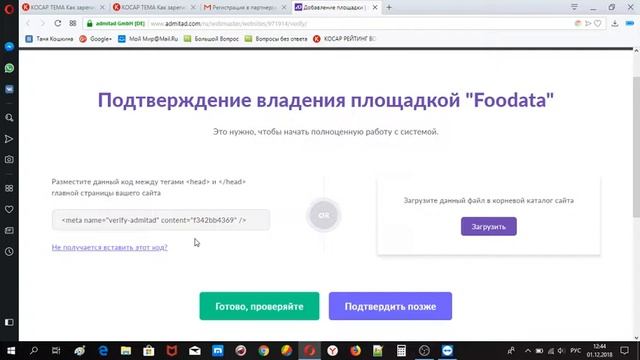Launch Firefox from the taskbar
Screen dimensions: 640x360
(356, 351)
